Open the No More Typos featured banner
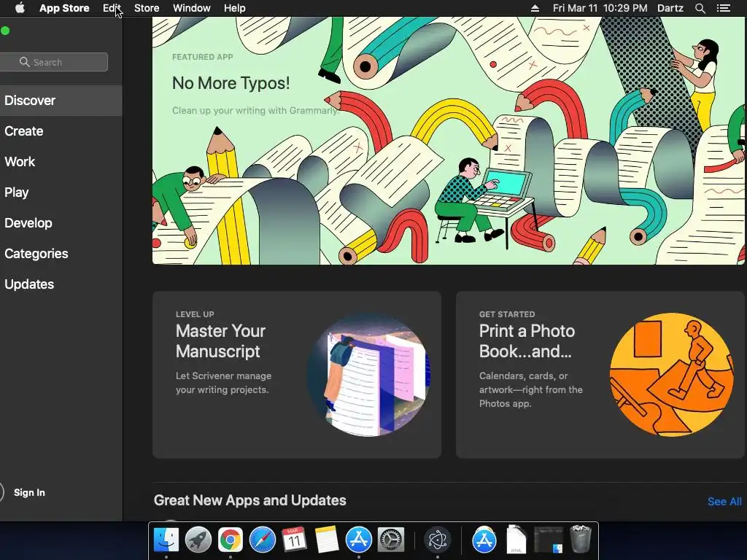Image resolution: width=747 pixels, height=560 pixels. (449, 141)
